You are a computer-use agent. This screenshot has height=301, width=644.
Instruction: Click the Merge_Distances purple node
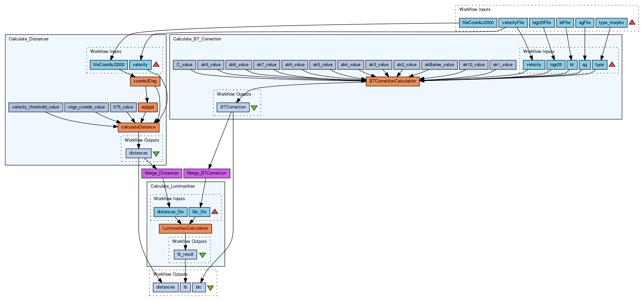[161, 173]
